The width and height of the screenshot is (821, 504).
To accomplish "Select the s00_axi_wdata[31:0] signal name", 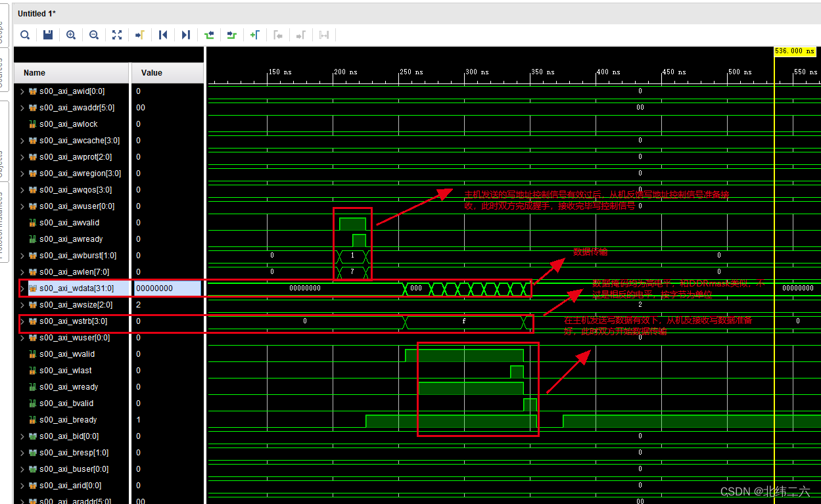I will tap(76, 288).
